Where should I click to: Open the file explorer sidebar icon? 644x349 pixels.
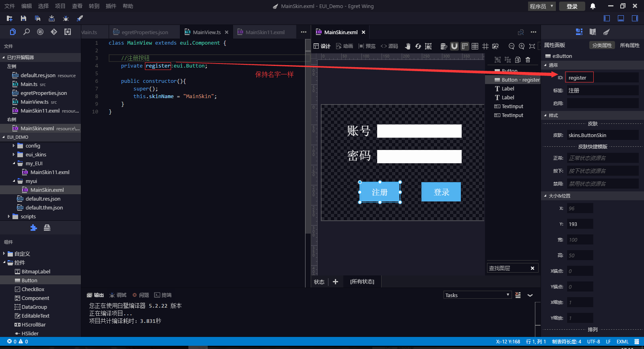click(13, 32)
